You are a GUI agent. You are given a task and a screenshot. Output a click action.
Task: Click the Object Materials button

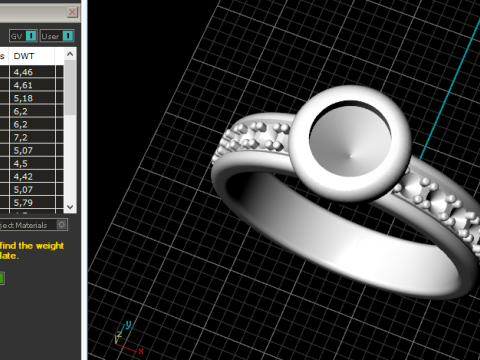click(33, 225)
